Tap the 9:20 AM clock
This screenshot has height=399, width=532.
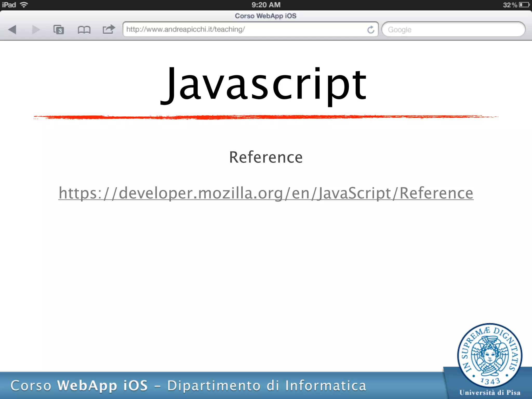click(266, 5)
